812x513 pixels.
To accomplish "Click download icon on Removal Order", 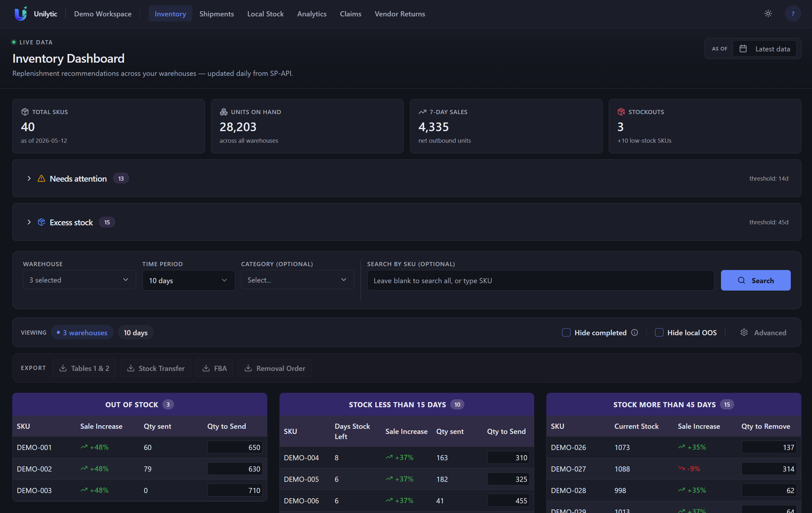I will (248, 368).
